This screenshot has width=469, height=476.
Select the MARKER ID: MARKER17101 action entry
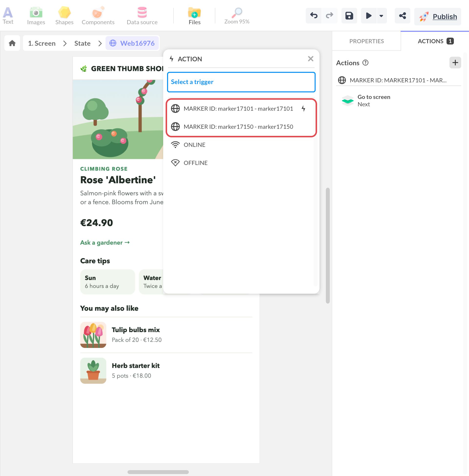click(398, 80)
